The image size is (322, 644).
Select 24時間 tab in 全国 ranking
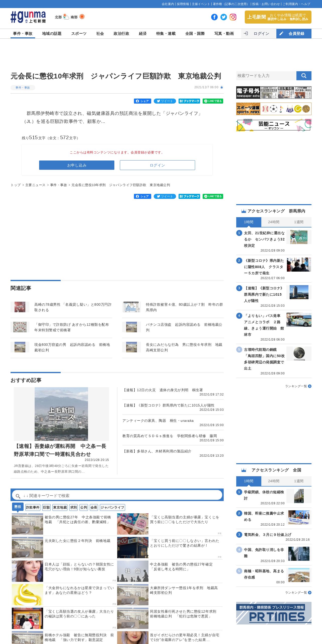click(x=274, y=481)
